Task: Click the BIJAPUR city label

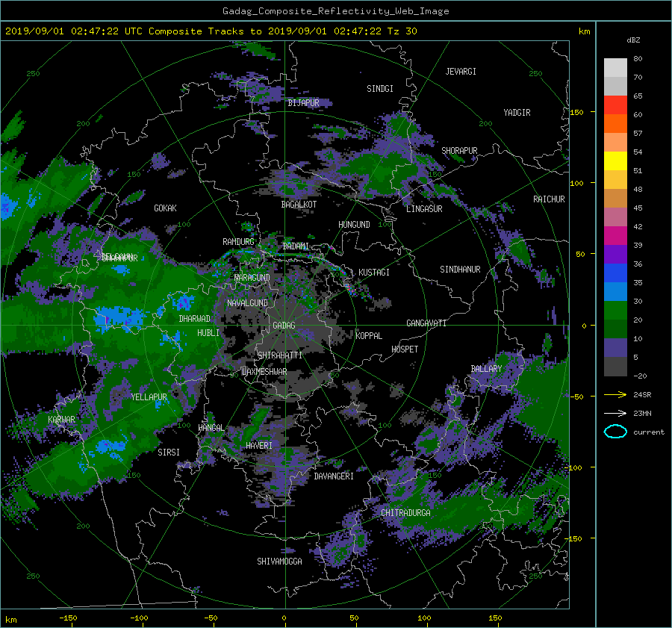Action: (x=303, y=103)
